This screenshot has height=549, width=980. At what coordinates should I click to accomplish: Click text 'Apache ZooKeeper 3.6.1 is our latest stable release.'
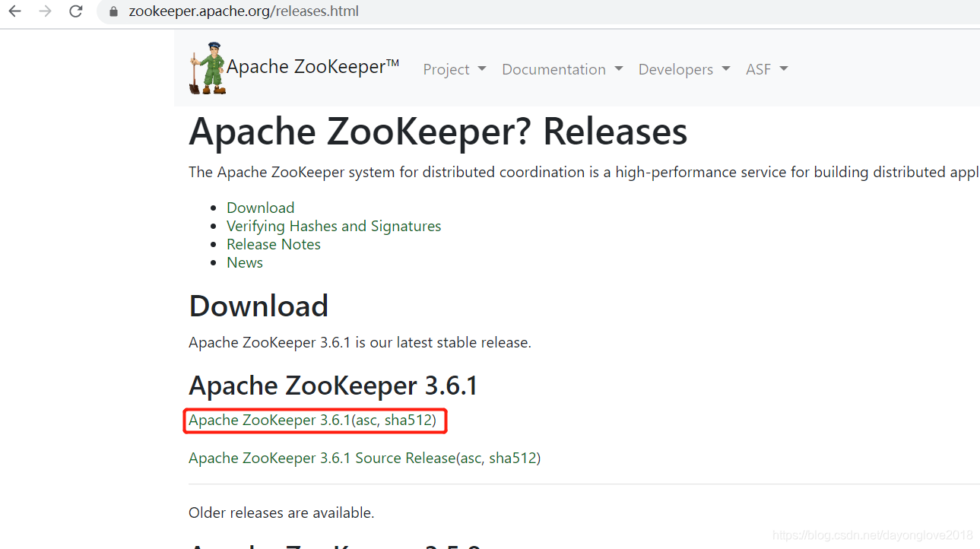click(x=360, y=342)
